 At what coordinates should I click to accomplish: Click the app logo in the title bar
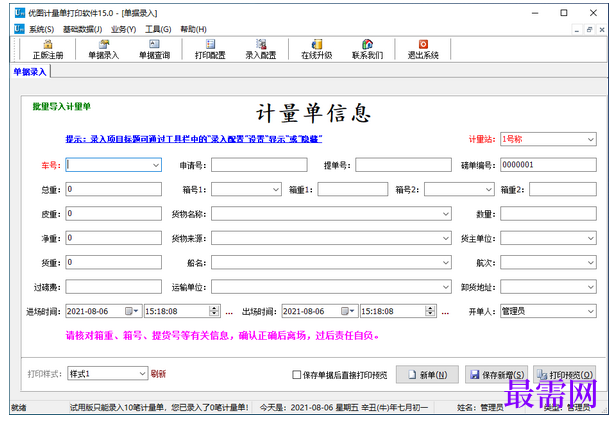20,13
